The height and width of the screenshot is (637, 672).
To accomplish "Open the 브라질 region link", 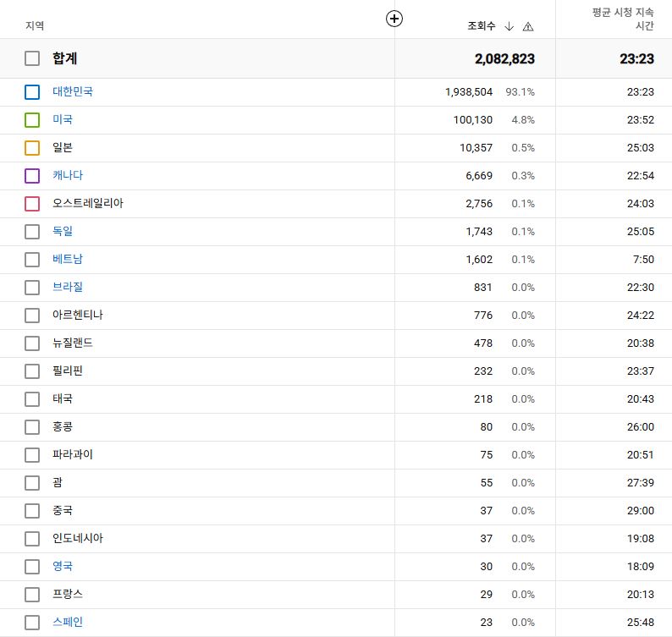I will click(67, 288).
